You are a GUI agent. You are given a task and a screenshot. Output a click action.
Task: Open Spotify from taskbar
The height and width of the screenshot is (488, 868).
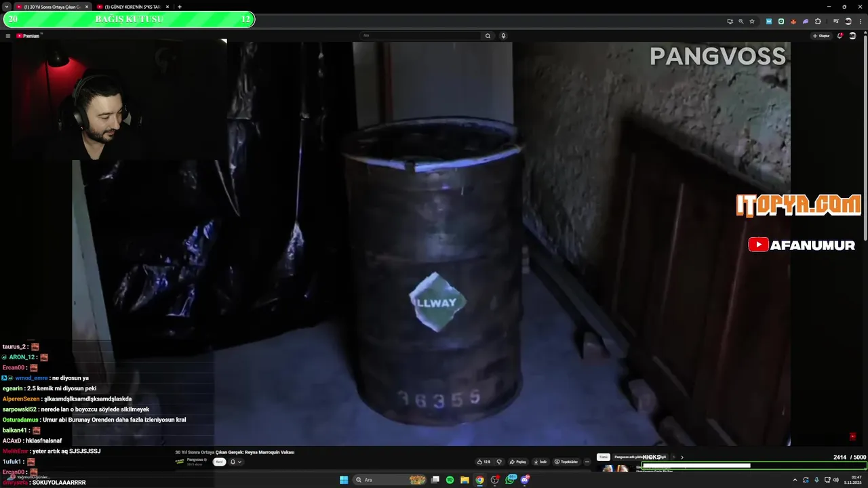point(450,480)
